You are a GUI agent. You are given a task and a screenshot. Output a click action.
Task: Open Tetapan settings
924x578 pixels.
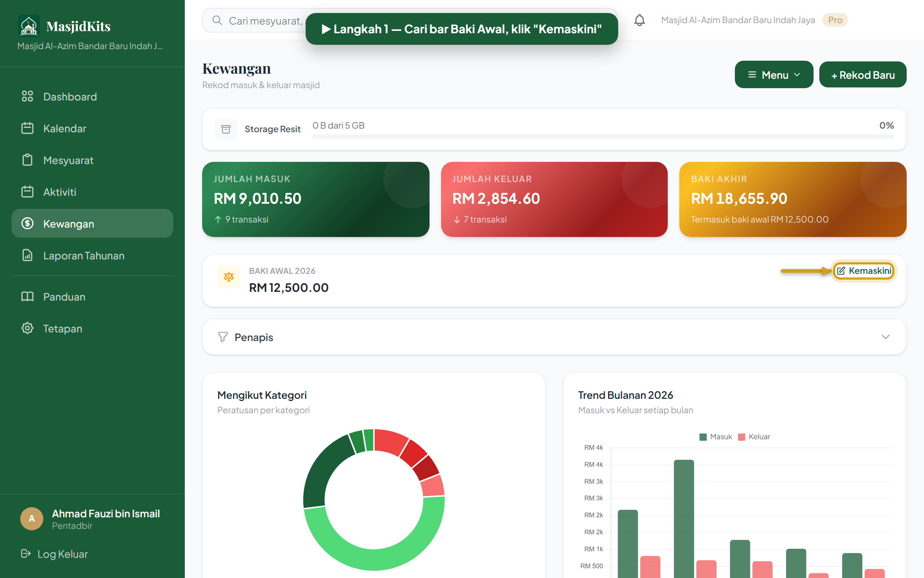point(92,328)
